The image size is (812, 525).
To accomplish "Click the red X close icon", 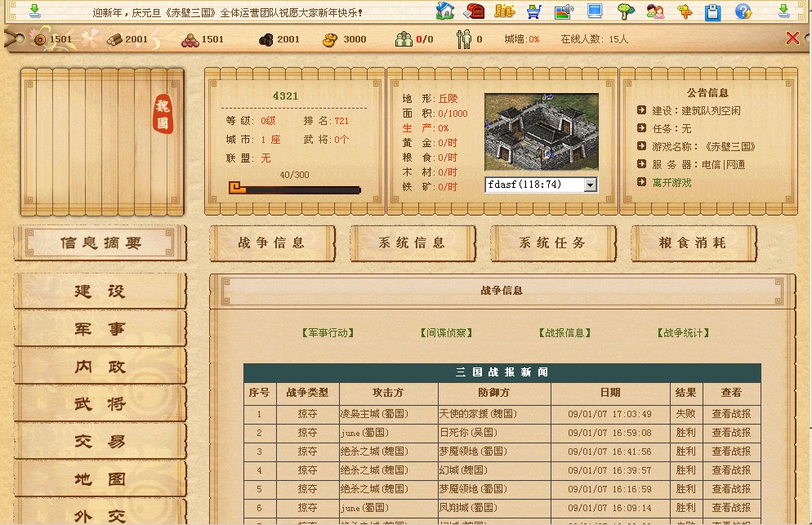I will pyautogui.click(x=792, y=38).
